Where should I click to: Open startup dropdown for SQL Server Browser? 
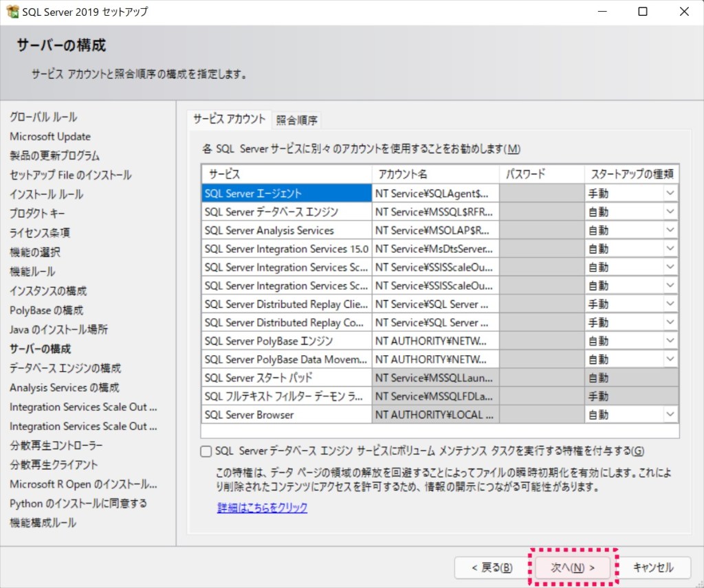point(670,414)
